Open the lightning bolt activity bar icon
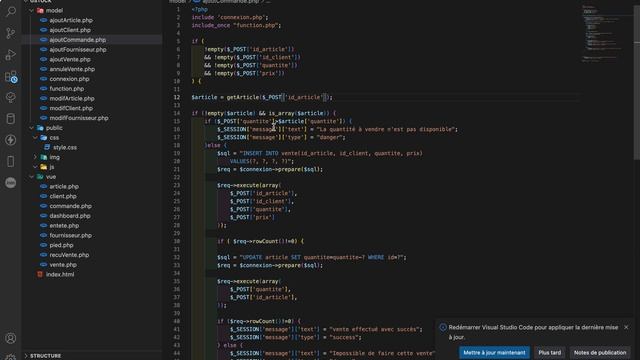Screen dimensions: 640x360 (11, 140)
